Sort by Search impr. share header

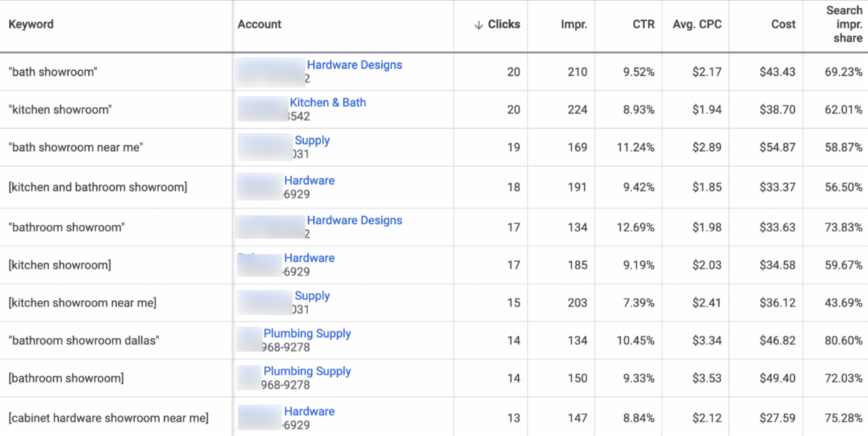pyautogui.click(x=844, y=24)
